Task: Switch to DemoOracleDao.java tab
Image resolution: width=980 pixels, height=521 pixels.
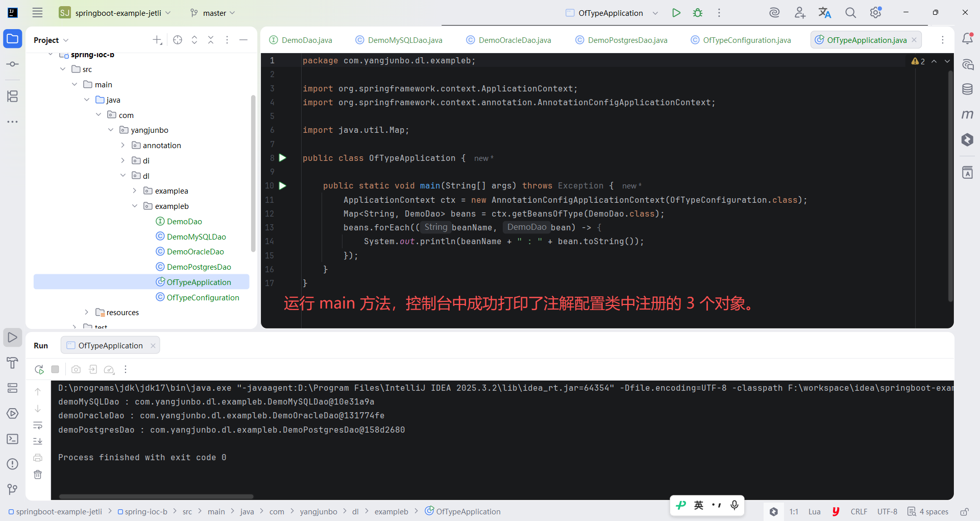Action: point(509,40)
